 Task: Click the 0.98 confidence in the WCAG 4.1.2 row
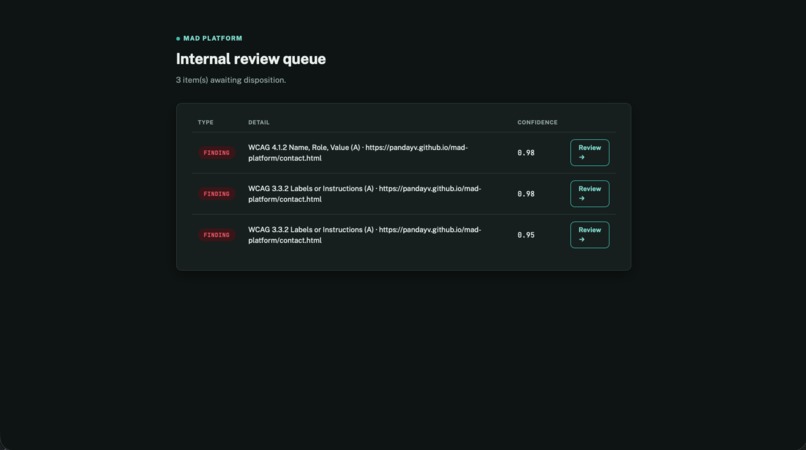click(x=526, y=153)
